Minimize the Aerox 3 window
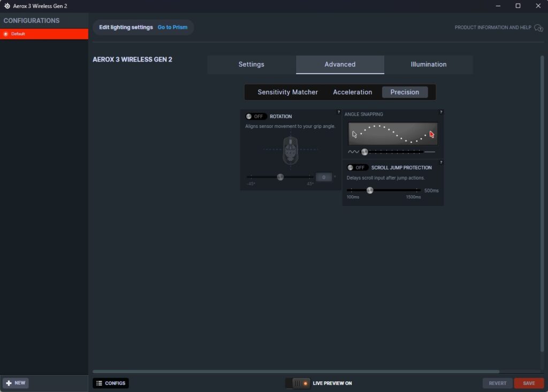Screen dimensions: 548x392 pyautogui.click(x=498, y=6)
